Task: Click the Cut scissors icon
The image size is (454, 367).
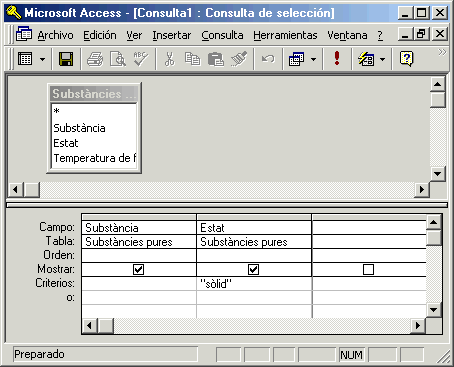Action: (170, 59)
